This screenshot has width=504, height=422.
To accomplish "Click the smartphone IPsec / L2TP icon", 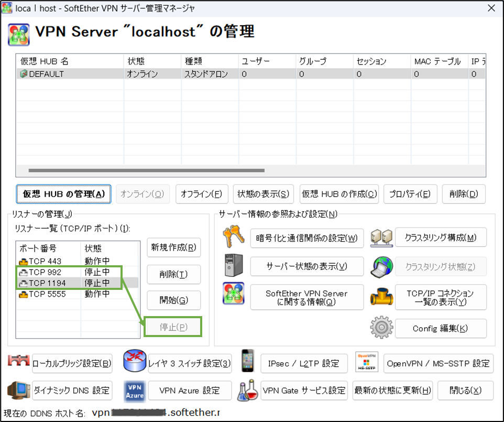I will click(248, 361).
